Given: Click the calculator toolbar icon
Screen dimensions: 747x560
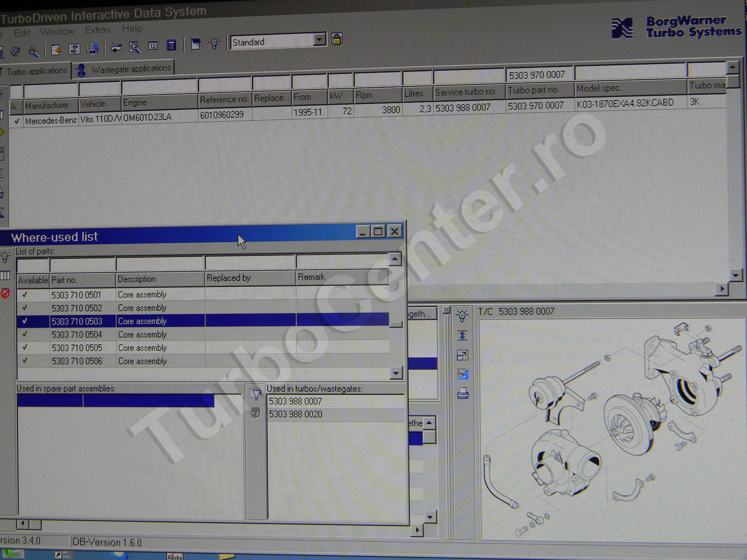Looking at the screenshot, I should tap(171, 45).
